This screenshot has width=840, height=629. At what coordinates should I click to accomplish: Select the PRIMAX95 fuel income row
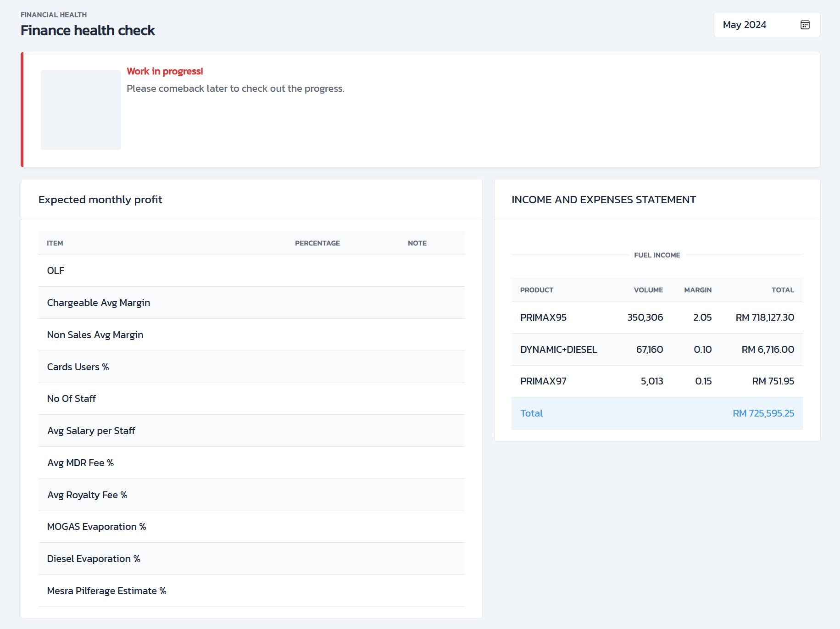pyautogui.click(x=656, y=317)
